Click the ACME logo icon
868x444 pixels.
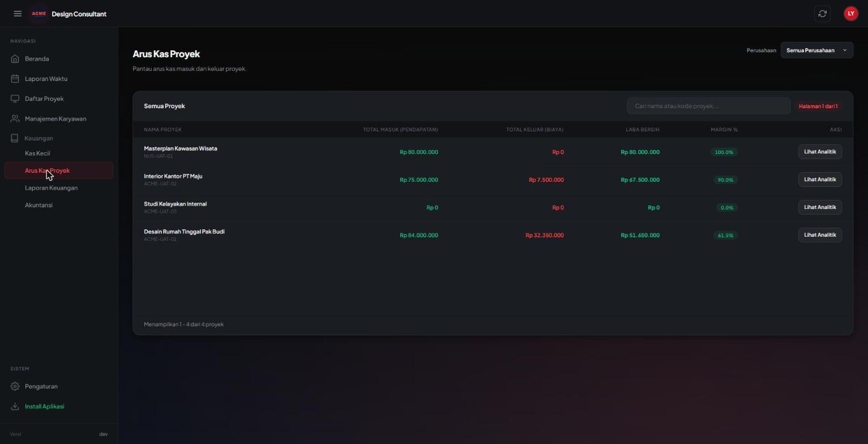[x=39, y=14]
